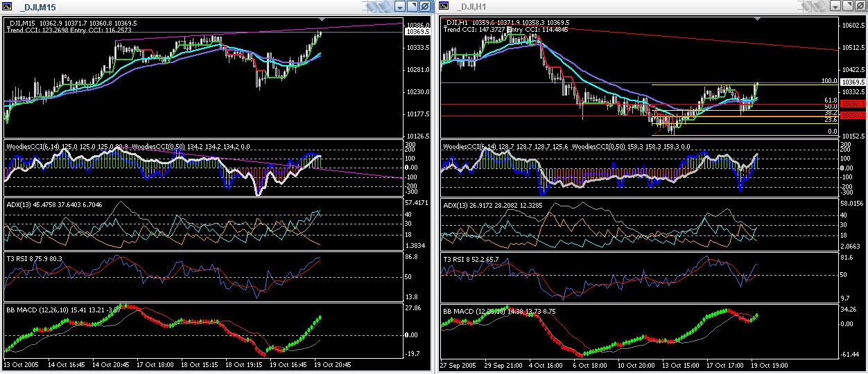Click the 27.86 MACD scale value
This screenshot has height=374, width=868.
413,308
